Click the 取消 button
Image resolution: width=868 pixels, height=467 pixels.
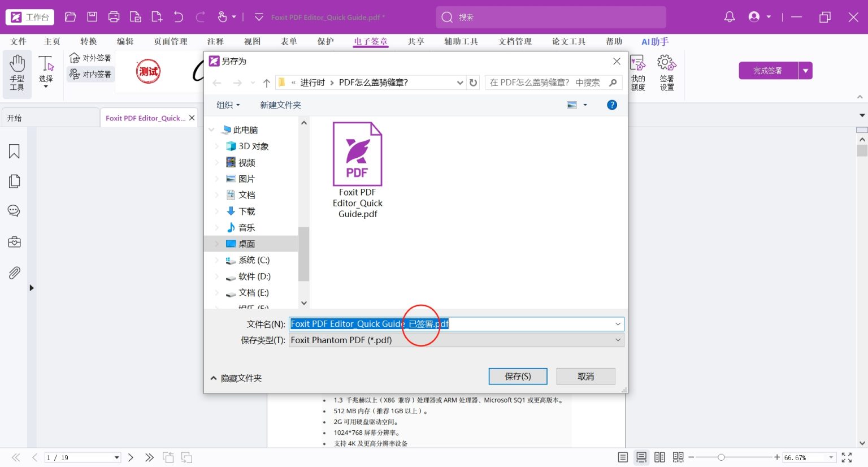(585, 377)
